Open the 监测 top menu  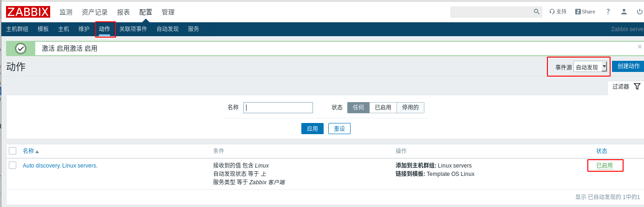(x=66, y=12)
